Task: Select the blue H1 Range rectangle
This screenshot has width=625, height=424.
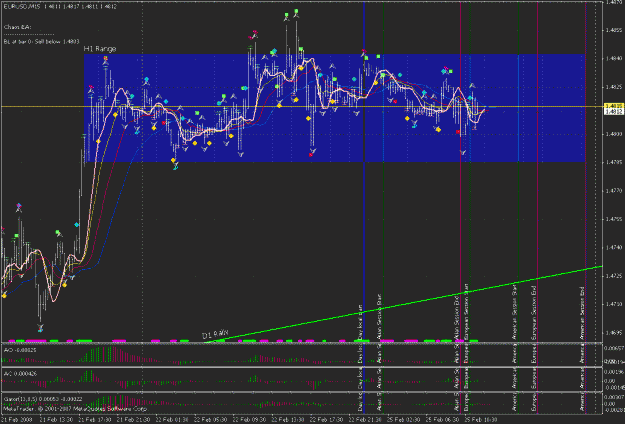Action: coord(334,108)
